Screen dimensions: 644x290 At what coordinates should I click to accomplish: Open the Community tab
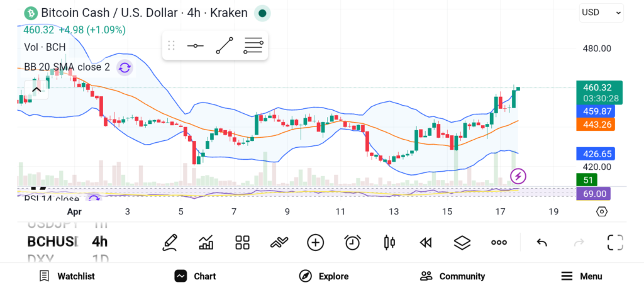coord(452,276)
